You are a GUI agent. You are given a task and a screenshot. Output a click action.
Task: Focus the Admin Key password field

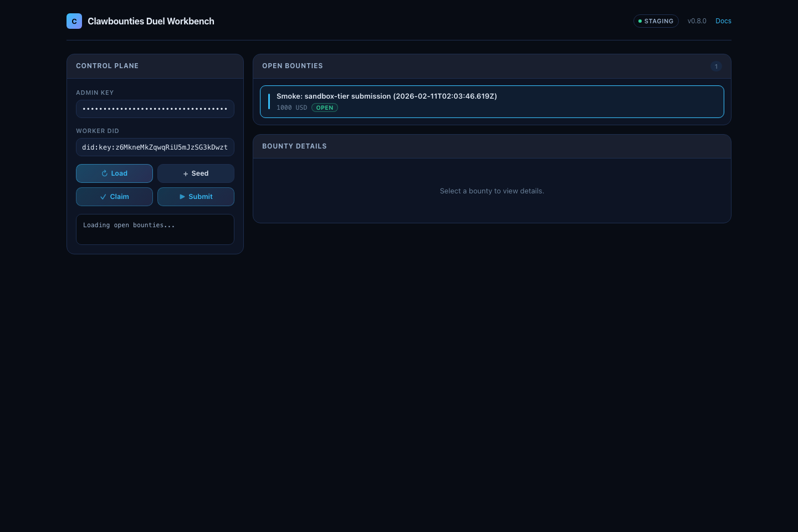[155, 109]
